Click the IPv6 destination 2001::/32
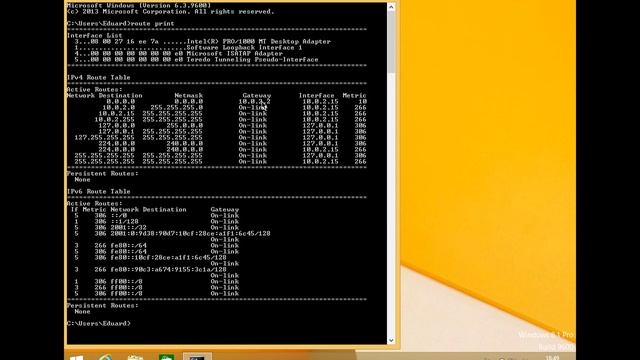 (x=128, y=228)
